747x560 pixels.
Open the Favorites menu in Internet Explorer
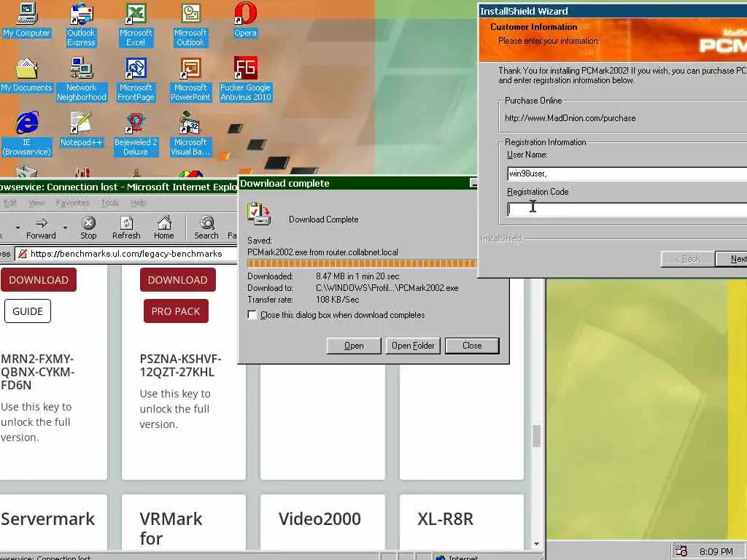tap(72, 203)
